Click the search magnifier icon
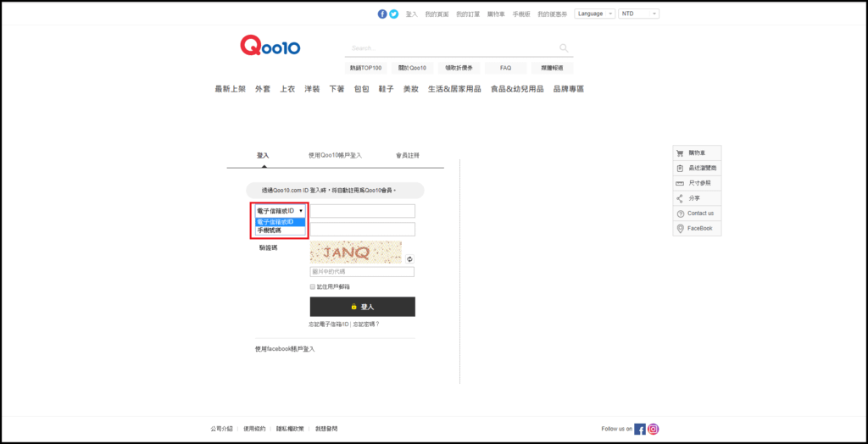Image resolution: width=868 pixels, height=444 pixels. (x=564, y=47)
